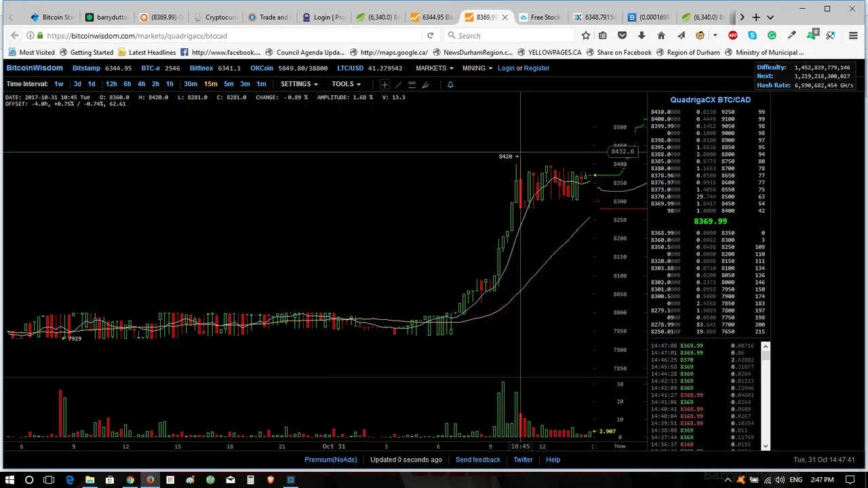Click the paper plane send icon
Viewport: 868px width, 488px height.
point(681,35)
